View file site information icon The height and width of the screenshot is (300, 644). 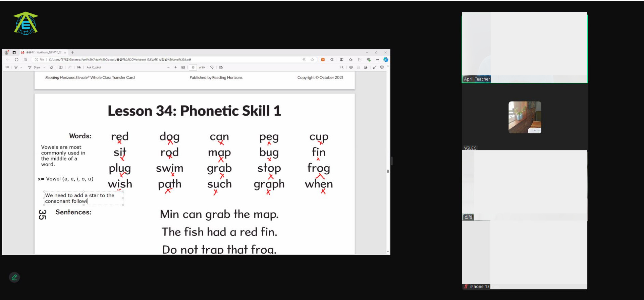tap(36, 59)
